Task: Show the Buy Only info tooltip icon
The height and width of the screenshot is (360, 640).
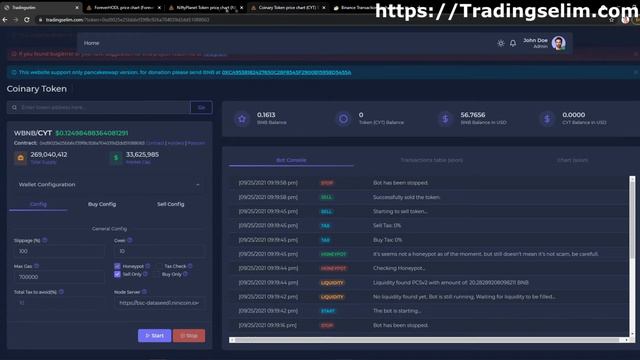Action: pyautogui.click(x=185, y=274)
